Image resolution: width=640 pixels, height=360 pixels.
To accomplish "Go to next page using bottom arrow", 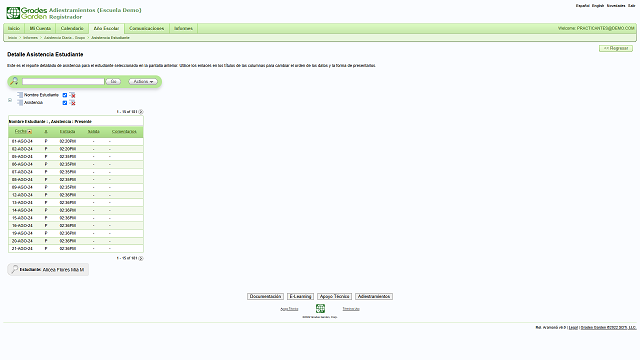I will 141,258.
